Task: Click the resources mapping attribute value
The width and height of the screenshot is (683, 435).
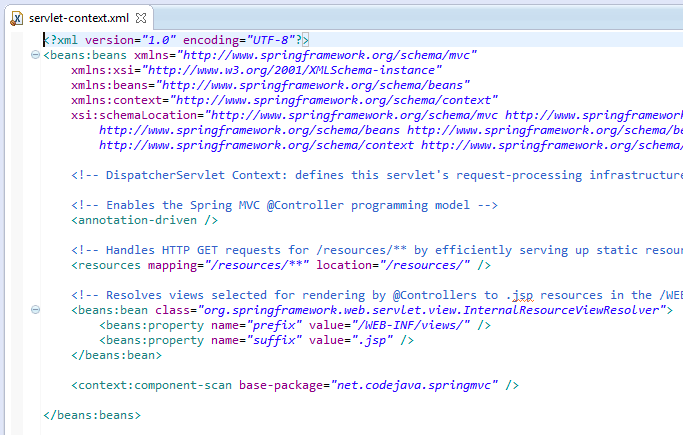Action: (257, 265)
